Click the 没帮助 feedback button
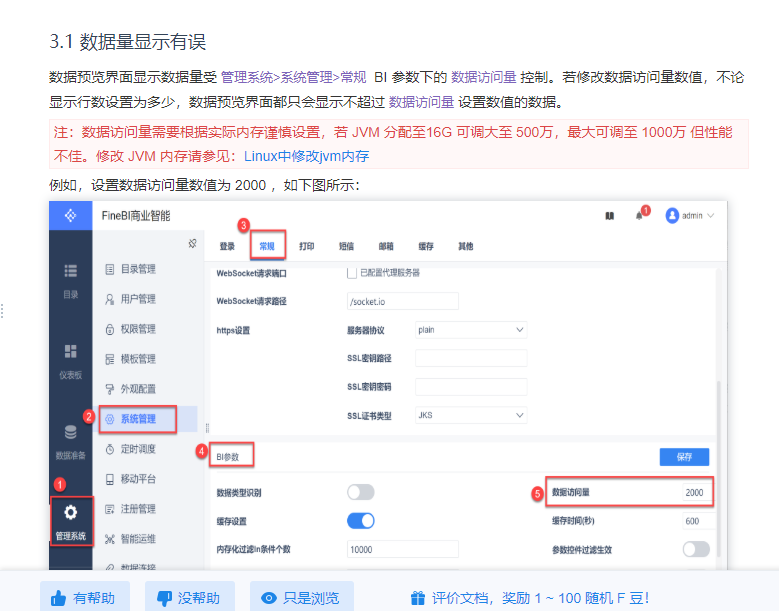Screen dimensions: 779x611 point(190,598)
